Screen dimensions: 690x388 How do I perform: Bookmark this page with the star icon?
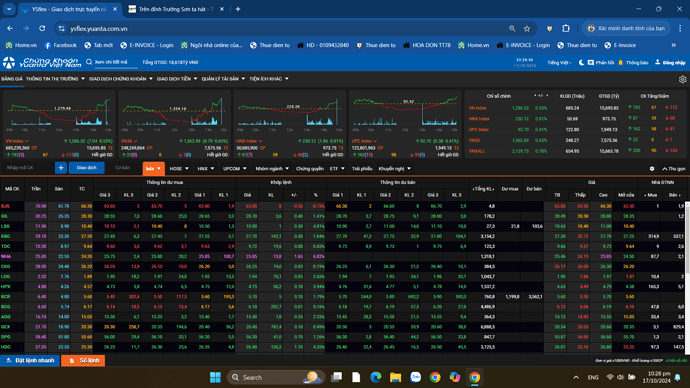pyautogui.click(x=527, y=28)
